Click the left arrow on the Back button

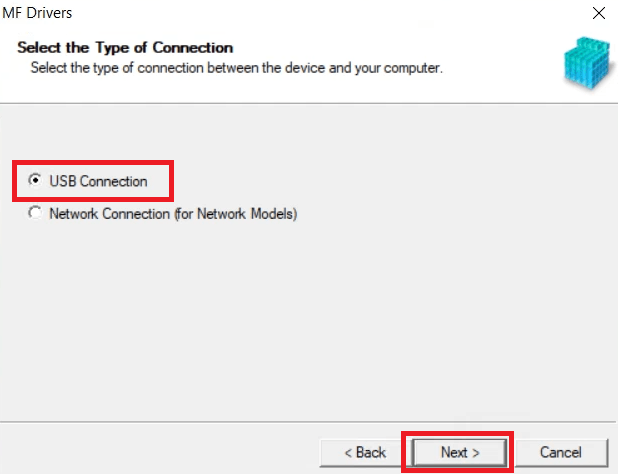coord(348,453)
